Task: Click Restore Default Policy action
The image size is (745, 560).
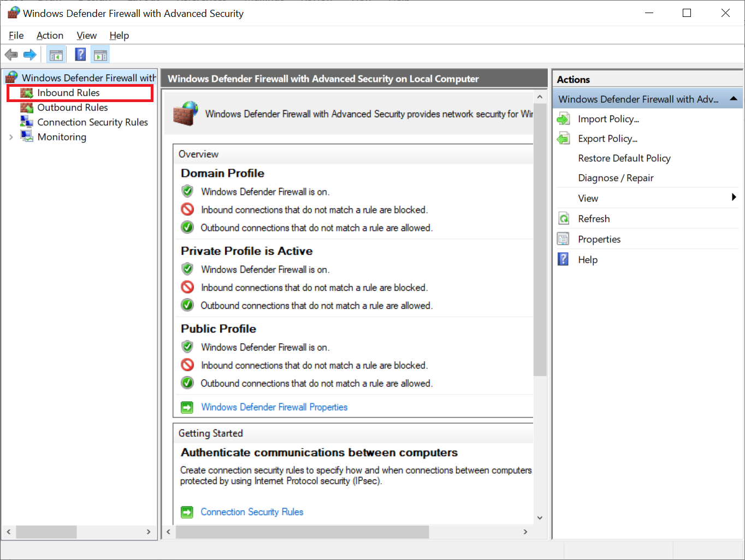Action: coord(624,158)
